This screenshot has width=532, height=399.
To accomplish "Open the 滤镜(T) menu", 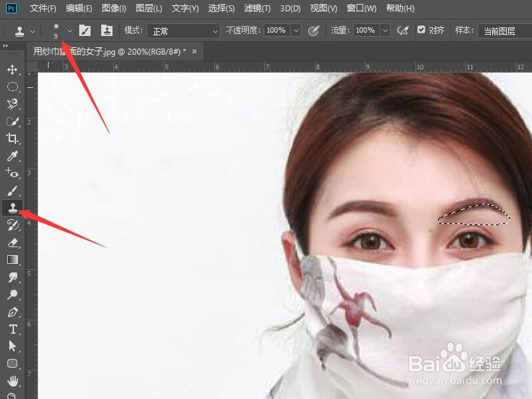I will [x=258, y=9].
